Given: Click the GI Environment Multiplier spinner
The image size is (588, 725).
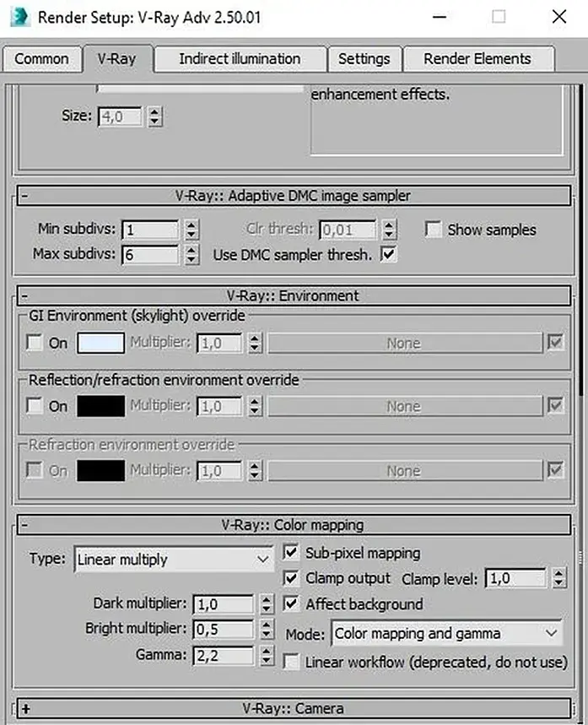Looking at the screenshot, I should tap(255, 343).
